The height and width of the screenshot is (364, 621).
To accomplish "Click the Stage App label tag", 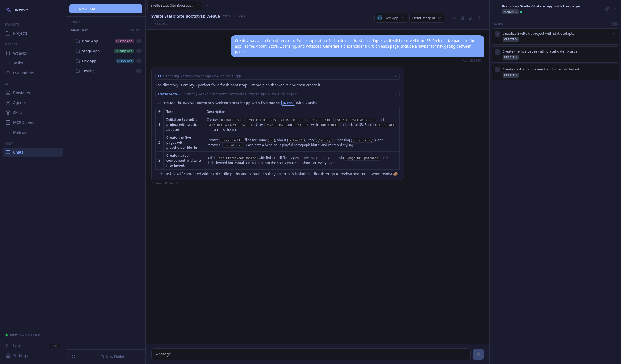I will pos(124,51).
